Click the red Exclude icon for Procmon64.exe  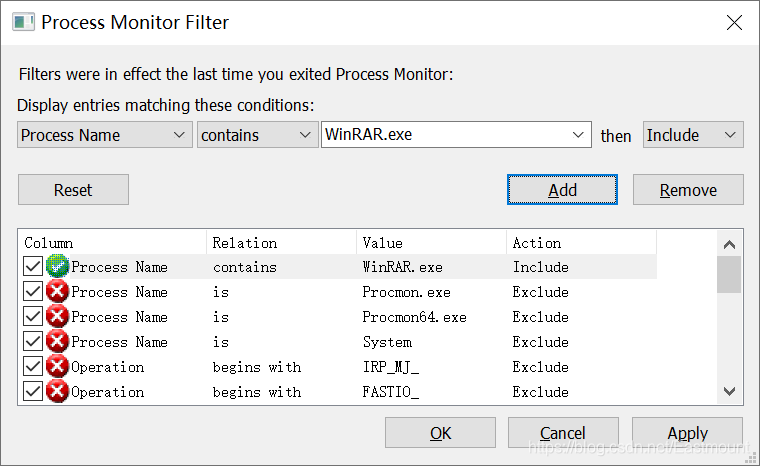57,317
